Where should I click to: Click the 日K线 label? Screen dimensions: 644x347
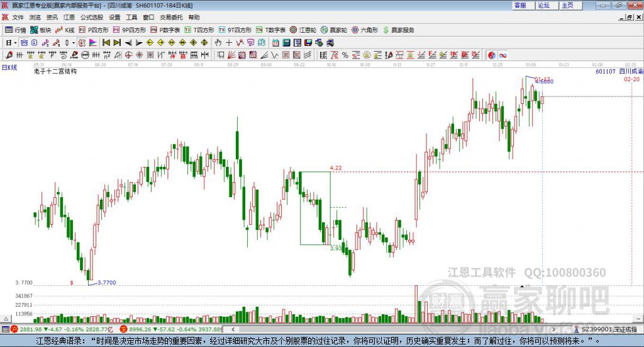coord(9,67)
